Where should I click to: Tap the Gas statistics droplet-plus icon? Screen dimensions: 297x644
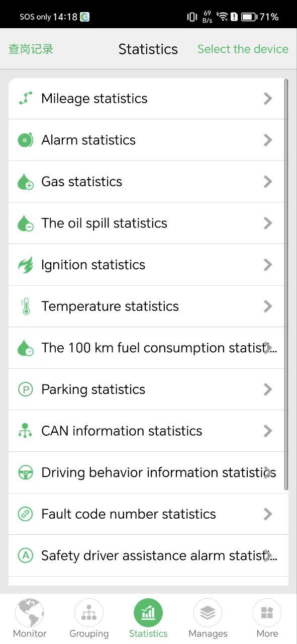coord(25,182)
